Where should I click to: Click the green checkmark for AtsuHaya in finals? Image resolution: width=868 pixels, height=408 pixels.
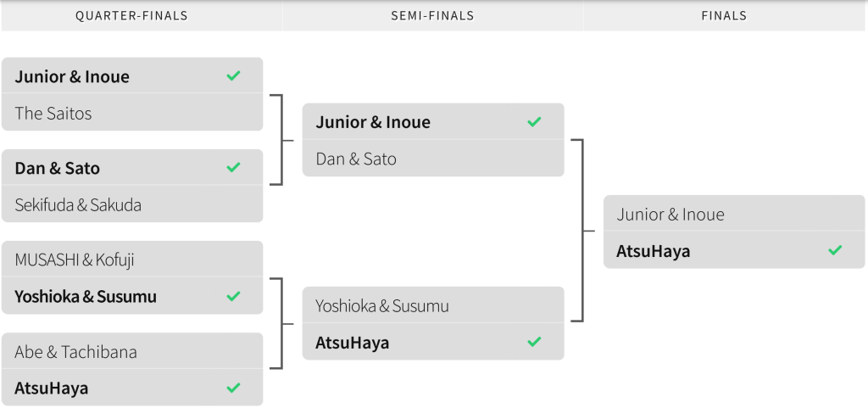835,250
